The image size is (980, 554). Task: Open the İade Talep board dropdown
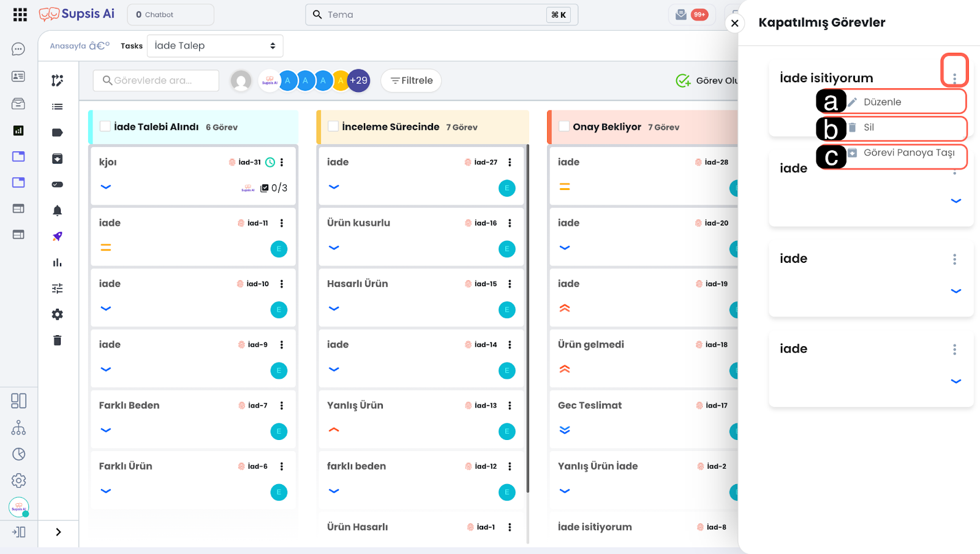click(x=215, y=46)
